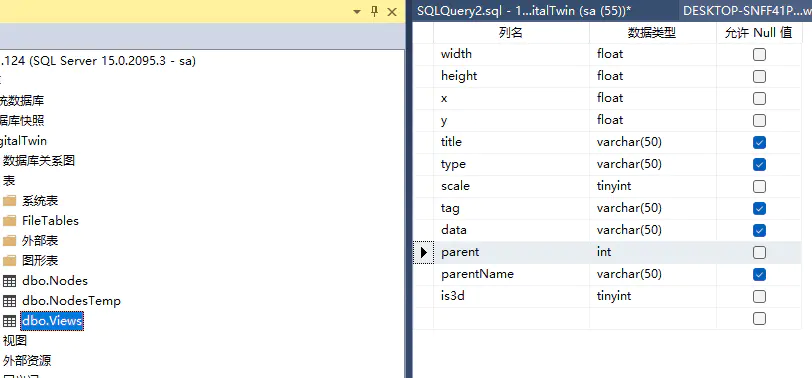Click the varchar(50) data type of parentName

652,274
